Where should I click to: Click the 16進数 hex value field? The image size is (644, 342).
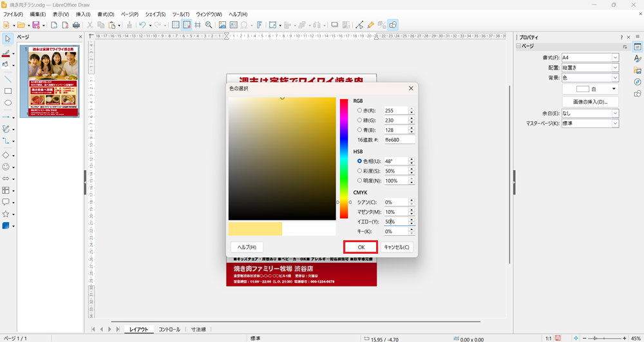[399, 140]
